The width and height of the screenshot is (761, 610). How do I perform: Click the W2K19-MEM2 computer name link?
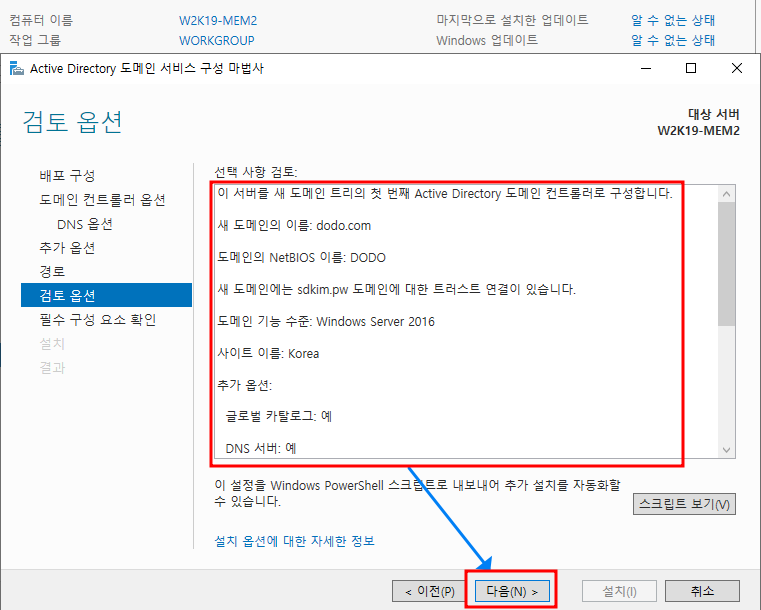tap(218, 20)
